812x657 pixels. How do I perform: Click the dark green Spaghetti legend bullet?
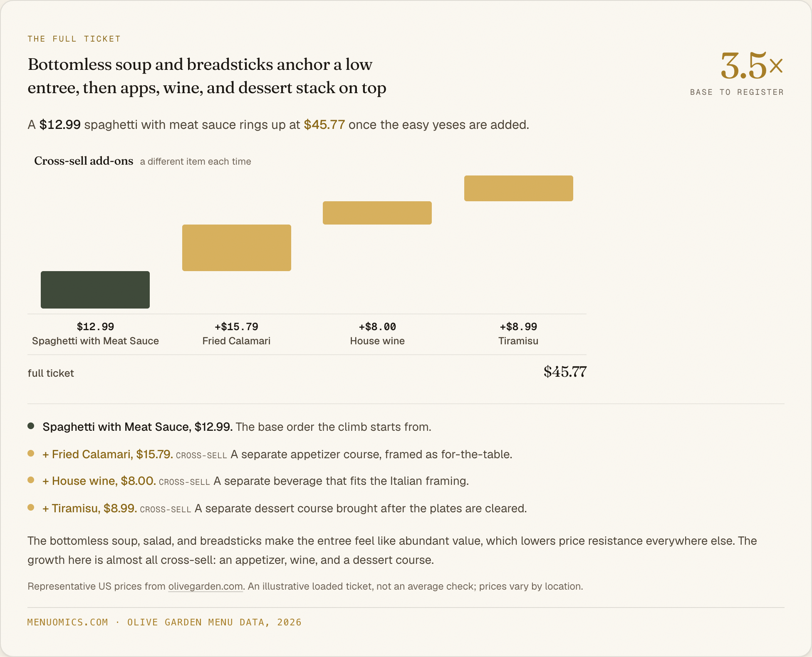[x=31, y=426]
